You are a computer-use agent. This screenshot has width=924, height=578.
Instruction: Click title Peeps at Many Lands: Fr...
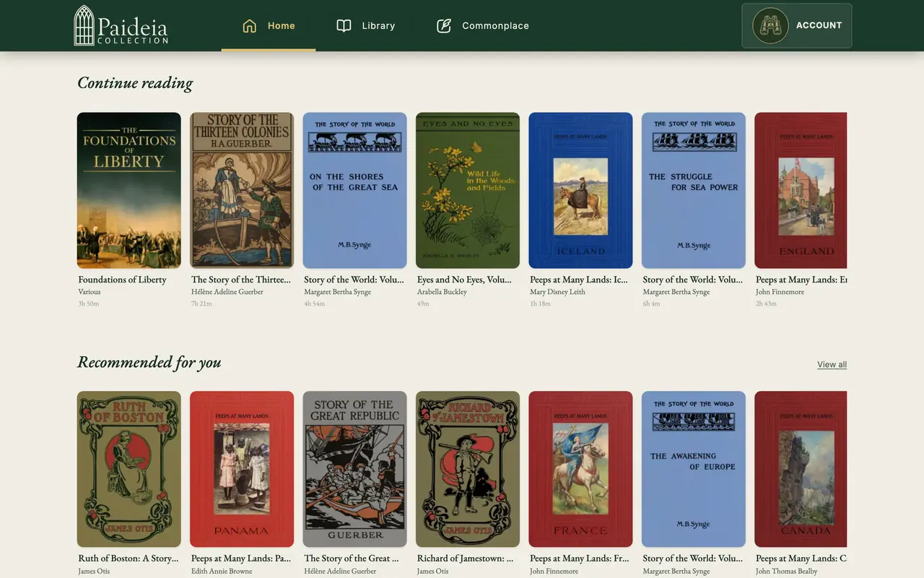(x=580, y=558)
